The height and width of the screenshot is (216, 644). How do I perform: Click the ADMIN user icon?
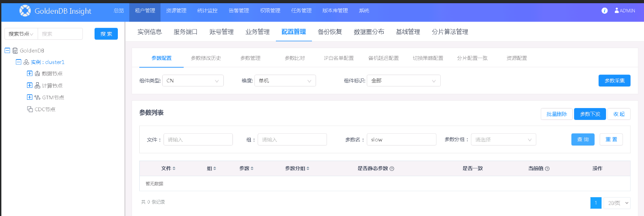coord(617,10)
